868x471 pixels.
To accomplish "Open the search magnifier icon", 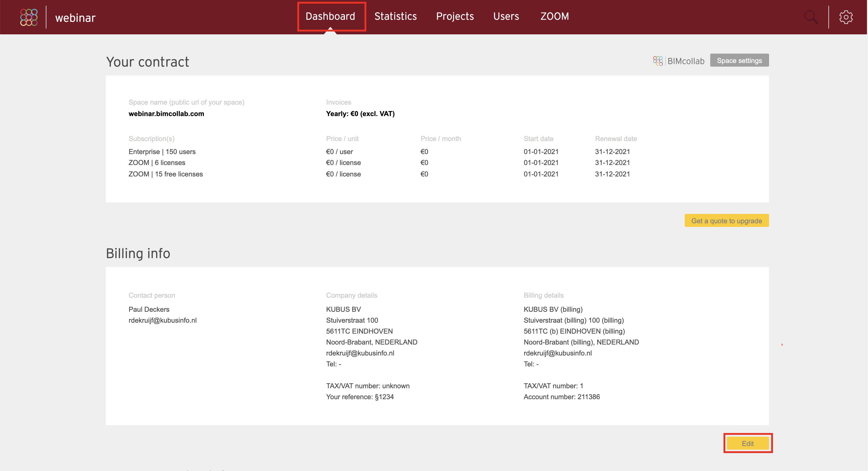I will tap(811, 17).
